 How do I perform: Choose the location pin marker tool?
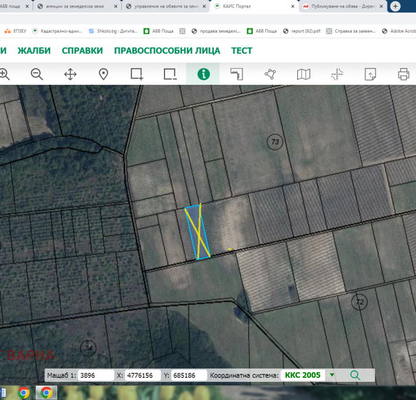[104, 74]
